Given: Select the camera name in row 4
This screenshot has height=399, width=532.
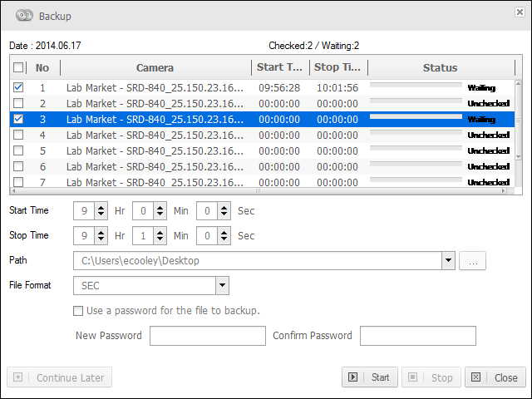Looking at the screenshot, I should point(155,135).
